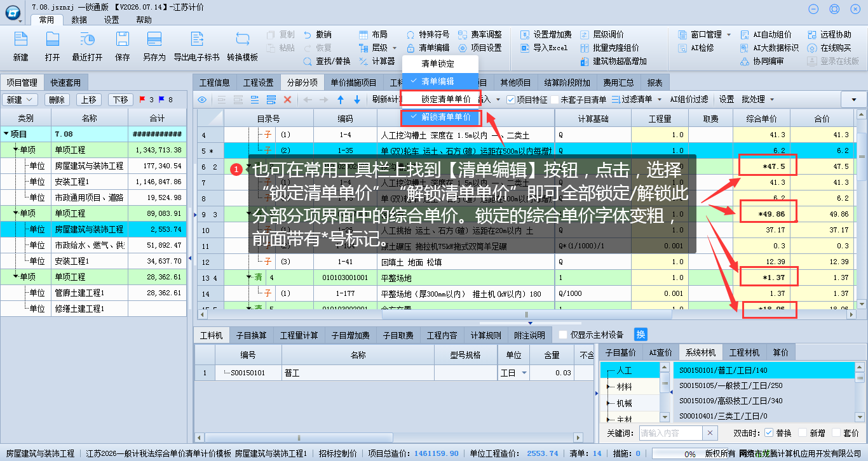Move row up with the blue up arrow

pyautogui.click(x=341, y=100)
